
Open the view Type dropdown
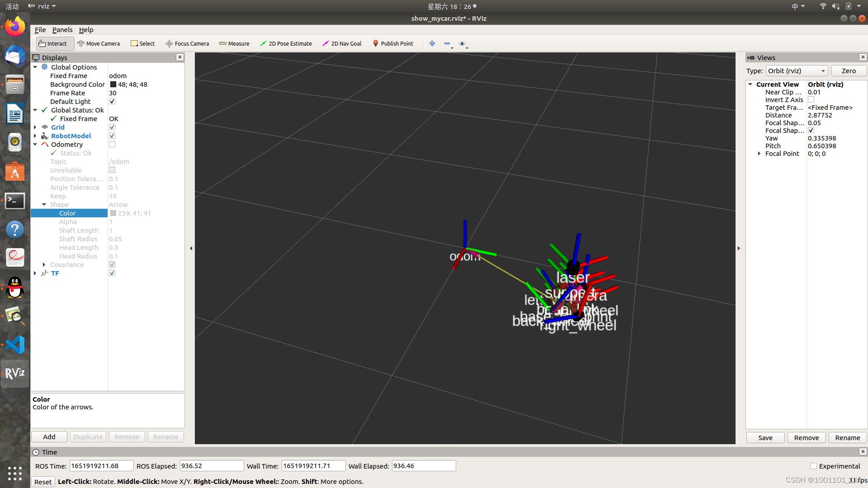point(797,71)
